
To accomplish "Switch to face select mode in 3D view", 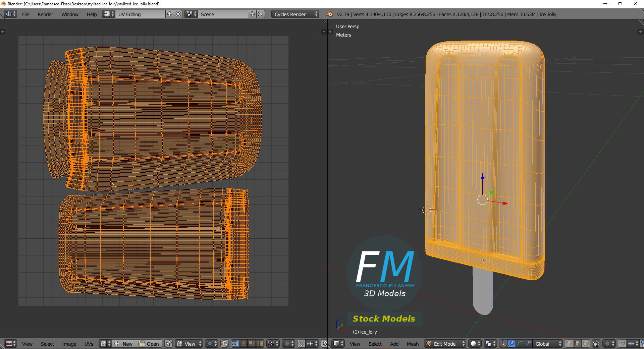I will pyautogui.click(x=586, y=344).
